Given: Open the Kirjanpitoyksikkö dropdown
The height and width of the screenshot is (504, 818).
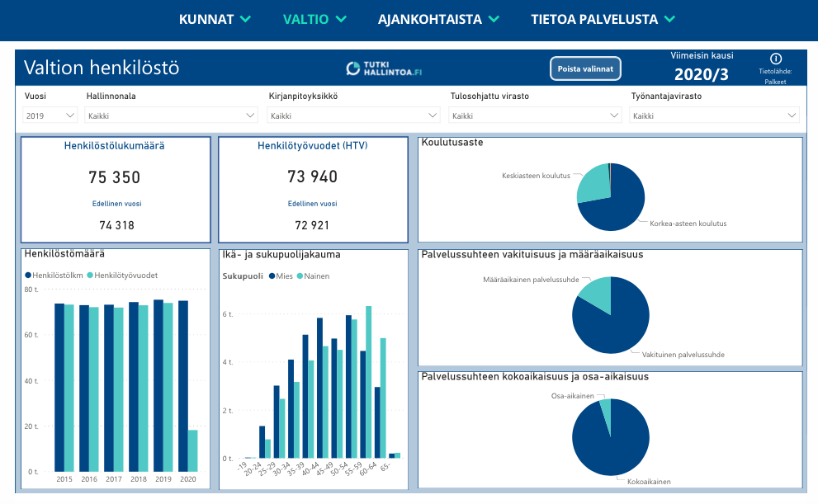Looking at the screenshot, I should coord(354,116).
